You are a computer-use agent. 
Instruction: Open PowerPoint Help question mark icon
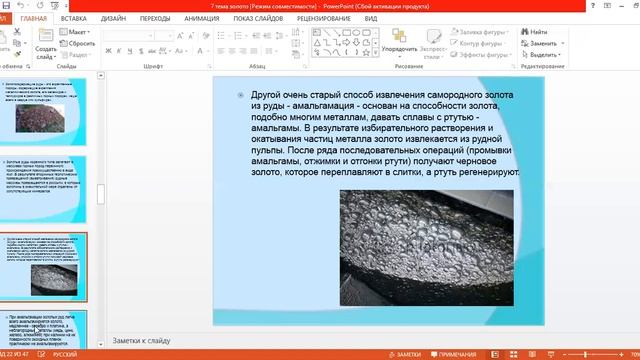593,6
